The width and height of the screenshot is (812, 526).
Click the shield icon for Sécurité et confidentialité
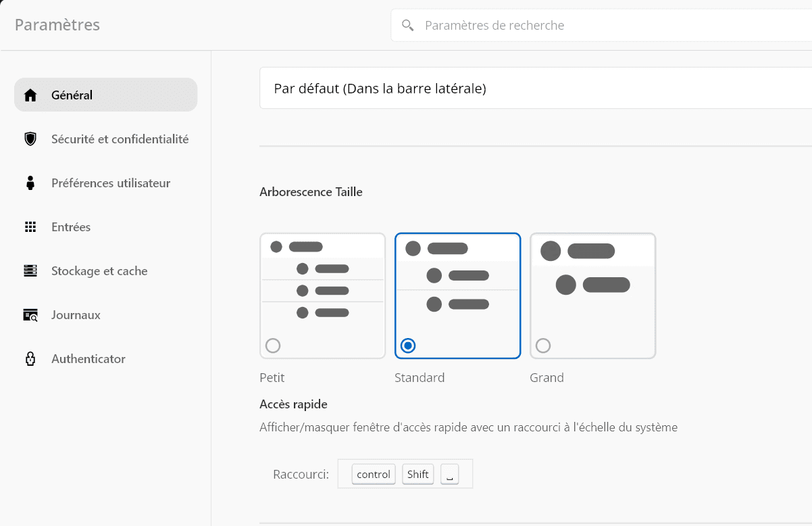point(30,139)
